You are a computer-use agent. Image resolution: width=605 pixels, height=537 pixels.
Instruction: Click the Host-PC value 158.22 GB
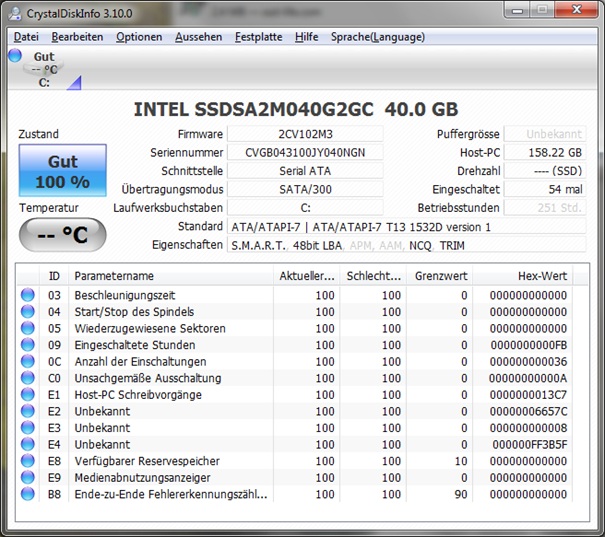pyautogui.click(x=545, y=153)
